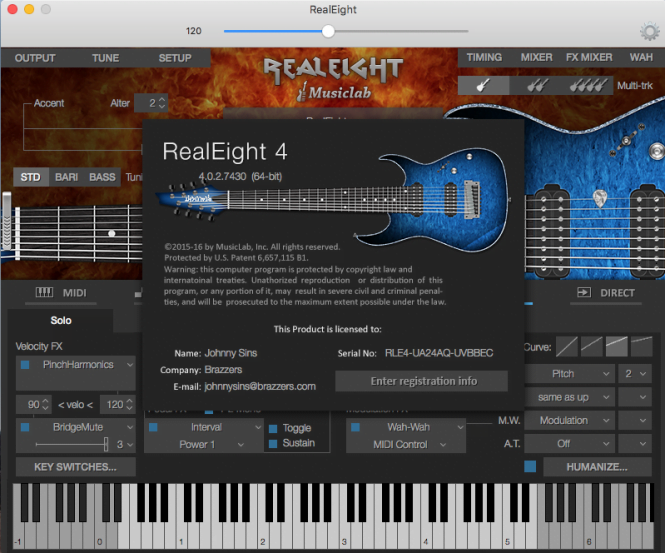
Task: Click the guitar pick on strings
Action: click(x=599, y=199)
